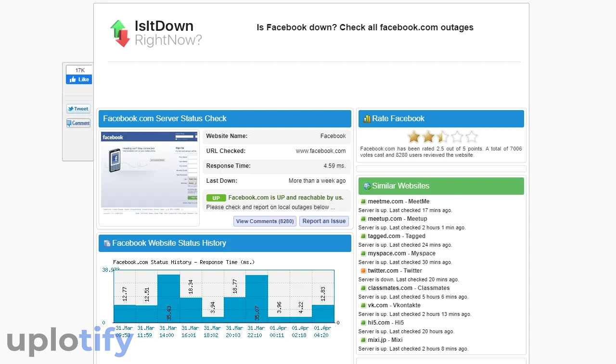Open the meetme.com link

click(385, 201)
